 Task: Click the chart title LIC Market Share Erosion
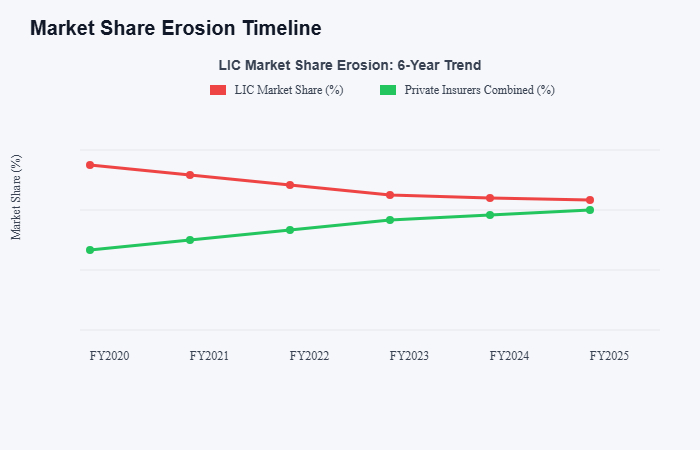(350, 65)
